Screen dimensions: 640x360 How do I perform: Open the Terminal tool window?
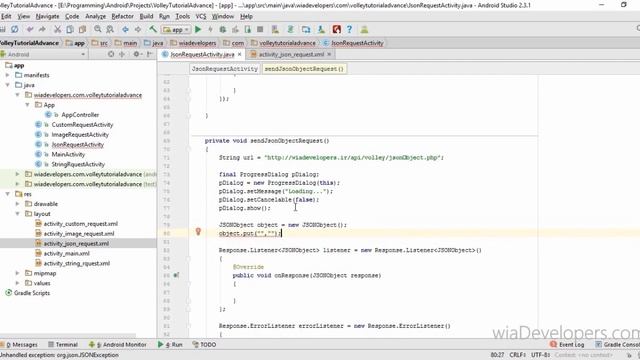pos(63,344)
